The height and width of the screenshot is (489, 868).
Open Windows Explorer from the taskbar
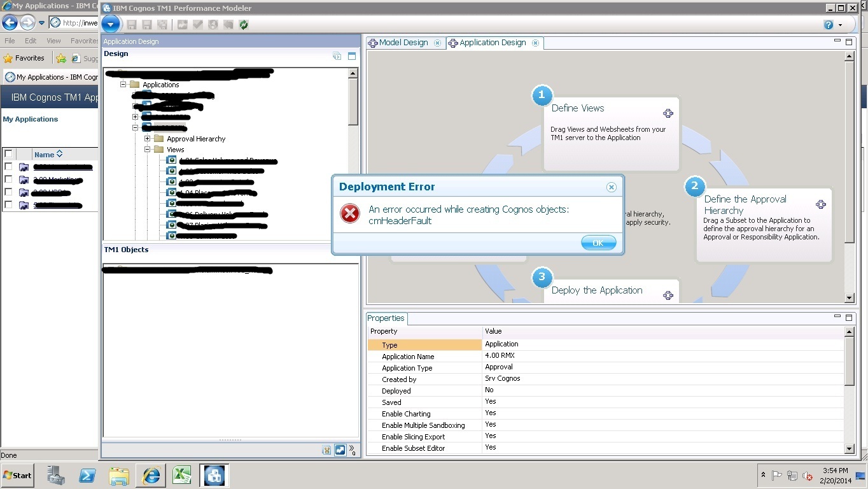tap(119, 476)
